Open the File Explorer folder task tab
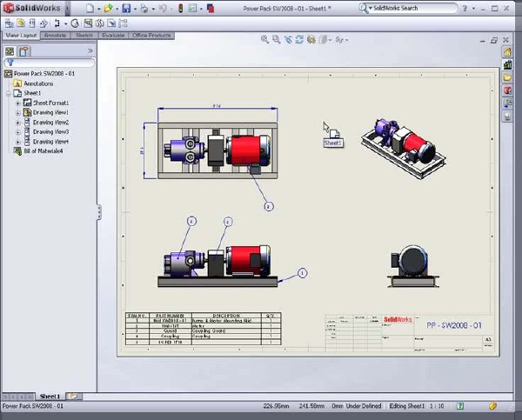 507,77
